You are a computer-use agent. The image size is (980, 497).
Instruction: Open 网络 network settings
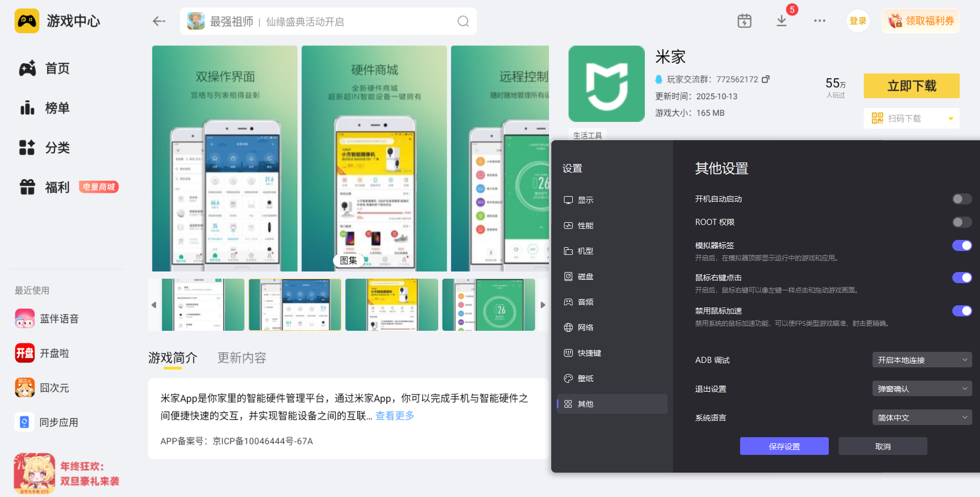(x=612, y=327)
